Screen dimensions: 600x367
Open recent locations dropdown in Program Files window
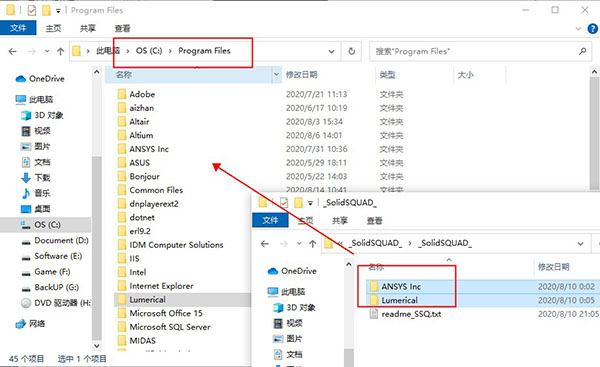pos(47,51)
